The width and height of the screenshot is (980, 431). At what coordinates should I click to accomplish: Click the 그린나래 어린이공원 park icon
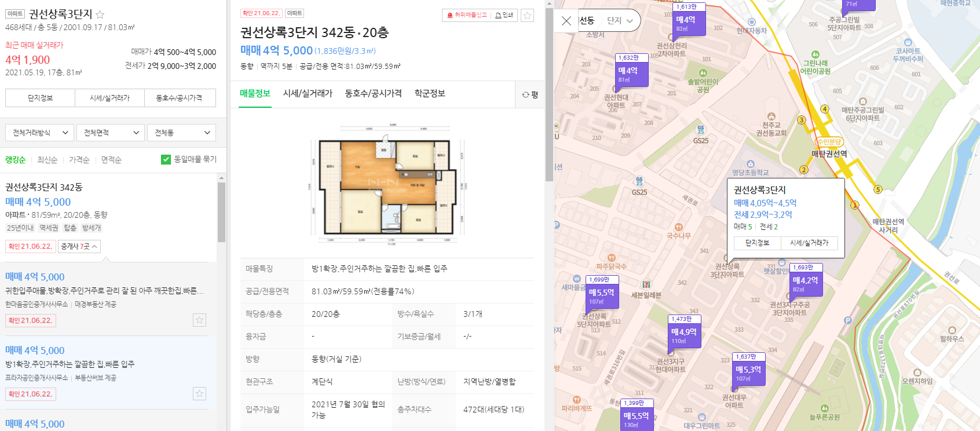[x=815, y=54]
